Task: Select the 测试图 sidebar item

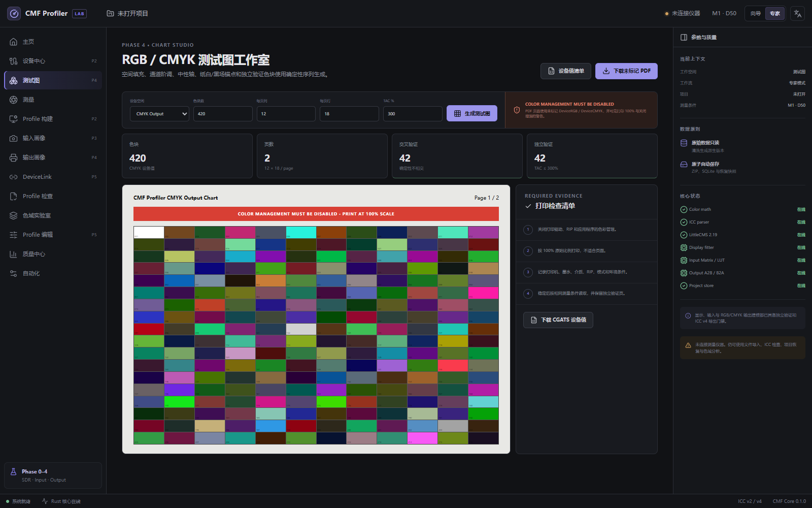Action: (x=53, y=80)
